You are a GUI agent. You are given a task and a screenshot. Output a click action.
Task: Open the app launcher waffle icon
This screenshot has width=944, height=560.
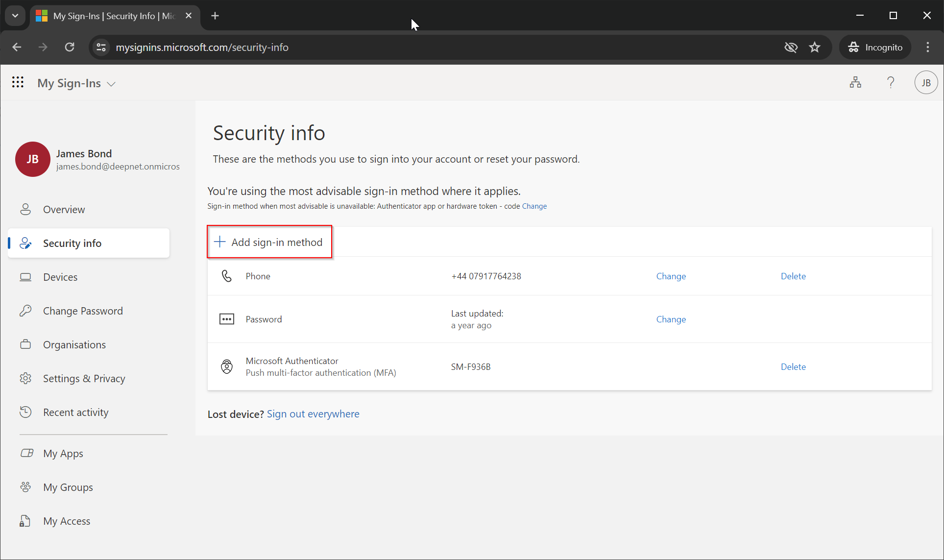click(18, 82)
